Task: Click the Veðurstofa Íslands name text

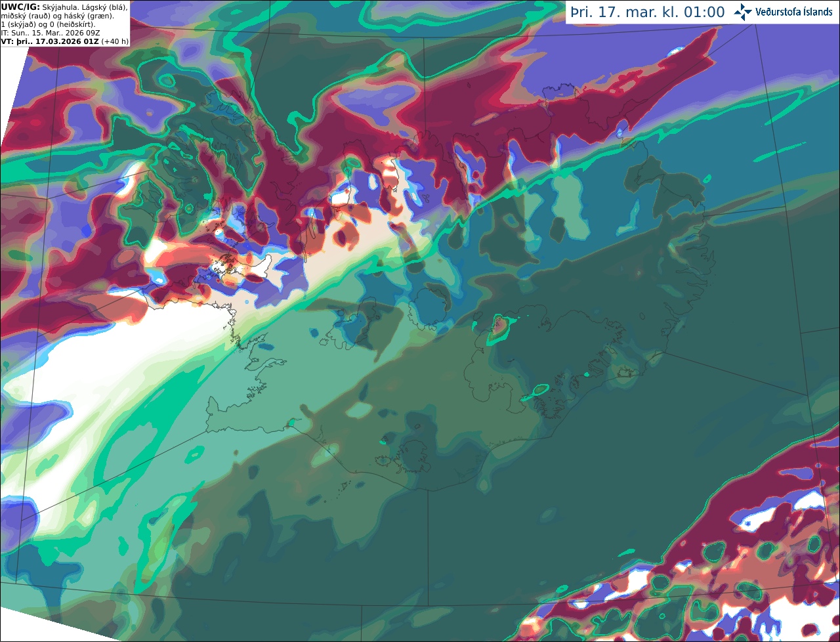Action: point(794,12)
